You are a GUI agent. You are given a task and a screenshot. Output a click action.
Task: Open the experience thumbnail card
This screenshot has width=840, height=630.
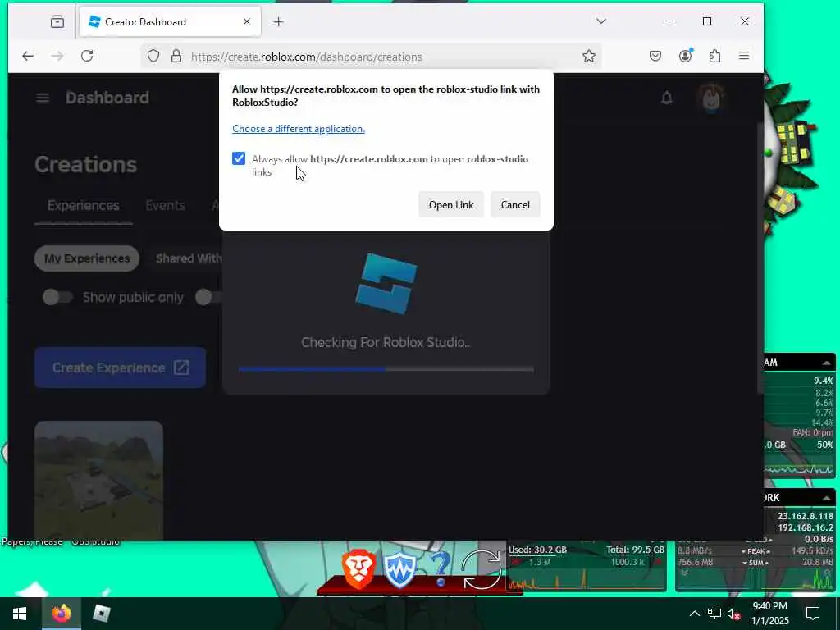click(x=98, y=480)
